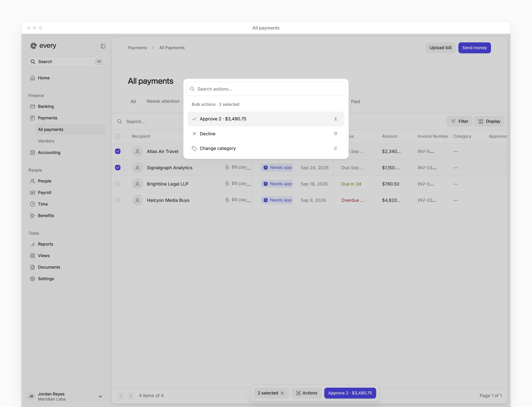Open the Actions command menu

point(306,393)
